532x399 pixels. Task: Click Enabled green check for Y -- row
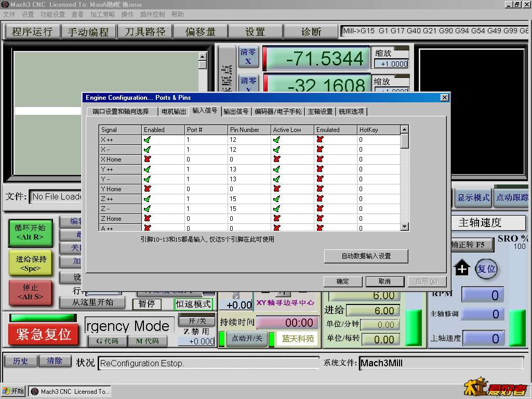[147, 179]
